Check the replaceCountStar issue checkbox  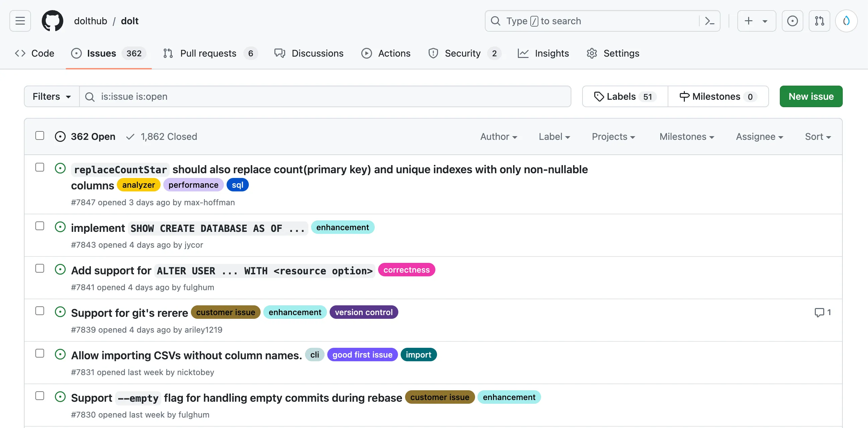(x=40, y=167)
